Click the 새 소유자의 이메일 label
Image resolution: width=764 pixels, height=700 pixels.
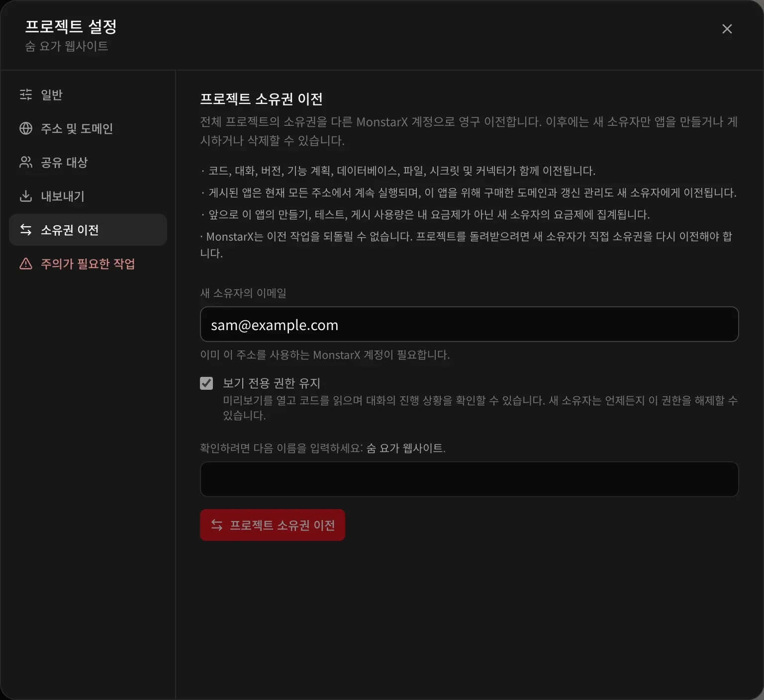click(243, 293)
